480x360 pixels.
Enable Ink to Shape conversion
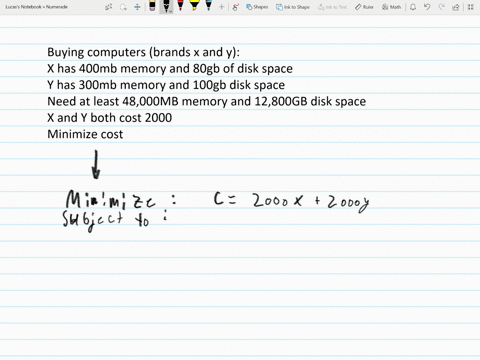(293, 7)
